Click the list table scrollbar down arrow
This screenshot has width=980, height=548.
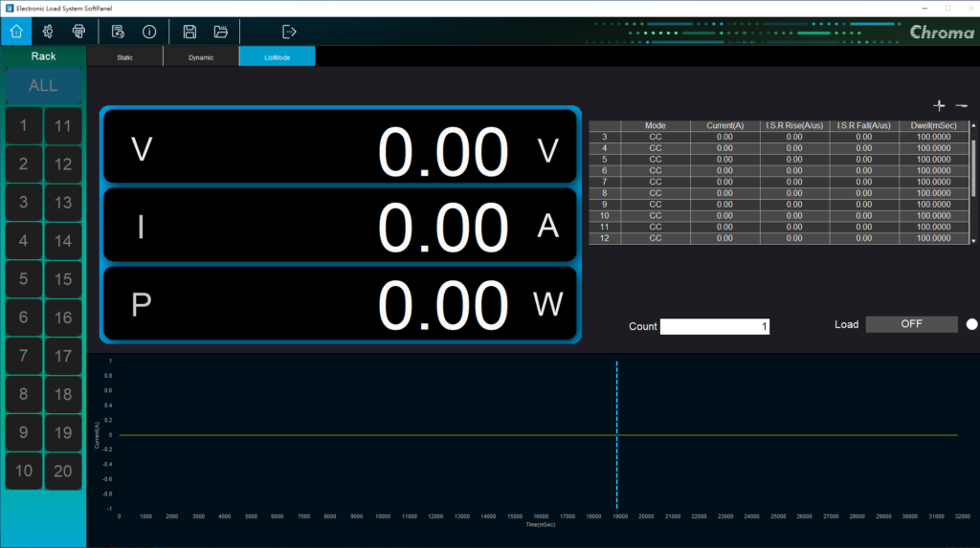[x=973, y=241]
